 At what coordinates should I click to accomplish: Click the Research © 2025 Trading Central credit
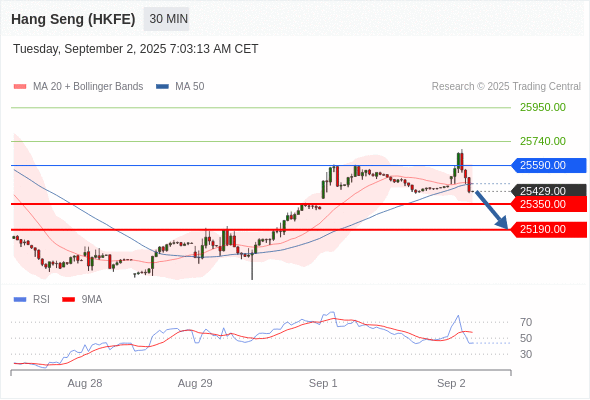coord(506,87)
